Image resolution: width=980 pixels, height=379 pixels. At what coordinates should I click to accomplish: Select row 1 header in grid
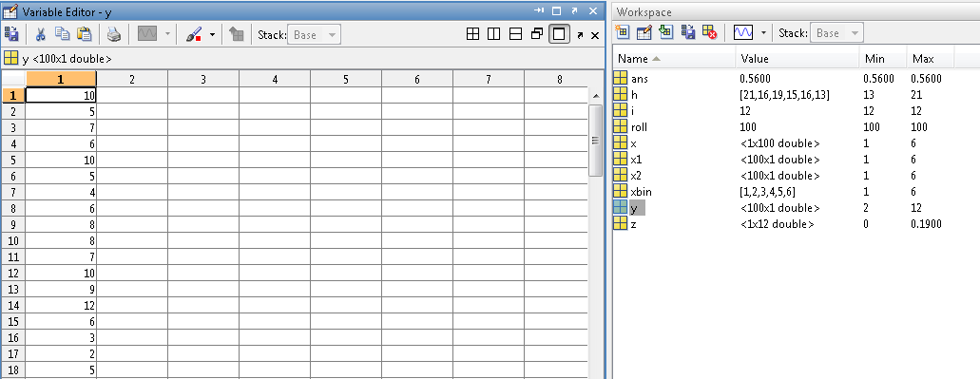pos(13,95)
